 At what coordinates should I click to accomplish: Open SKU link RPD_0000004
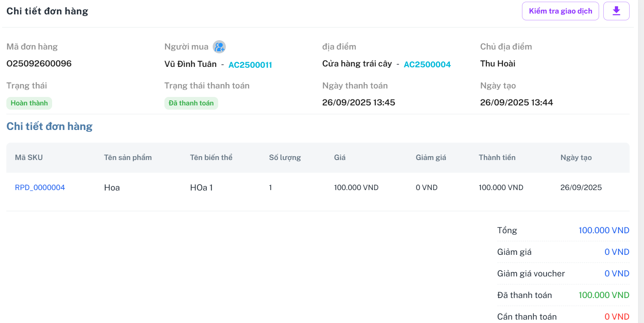tap(40, 188)
